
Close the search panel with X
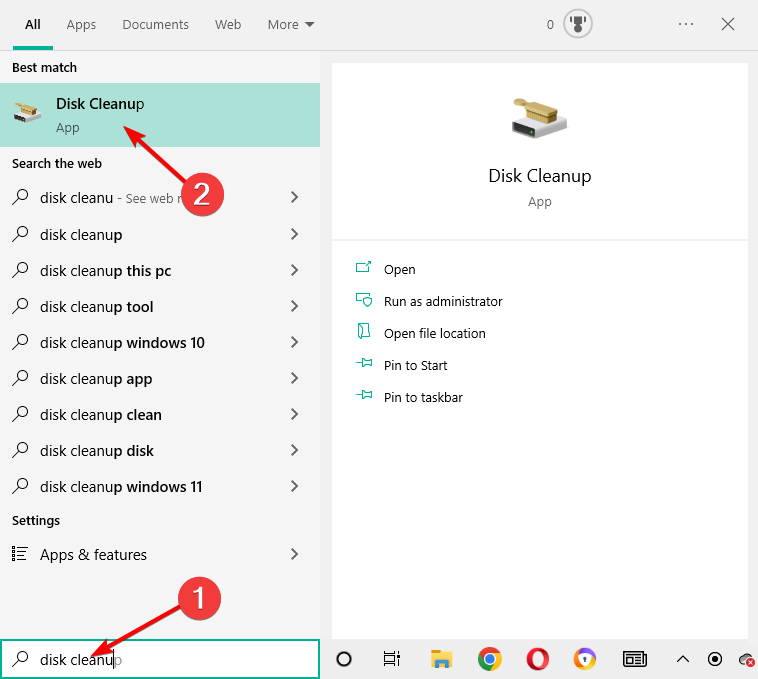click(728, 24)
